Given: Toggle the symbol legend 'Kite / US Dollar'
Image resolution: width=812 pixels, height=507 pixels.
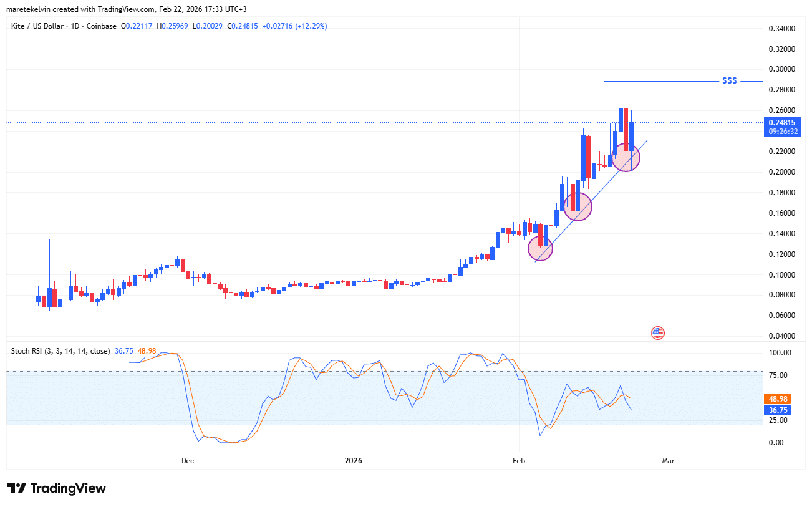Looking at the screenshot, I should (x=37, y=26).
